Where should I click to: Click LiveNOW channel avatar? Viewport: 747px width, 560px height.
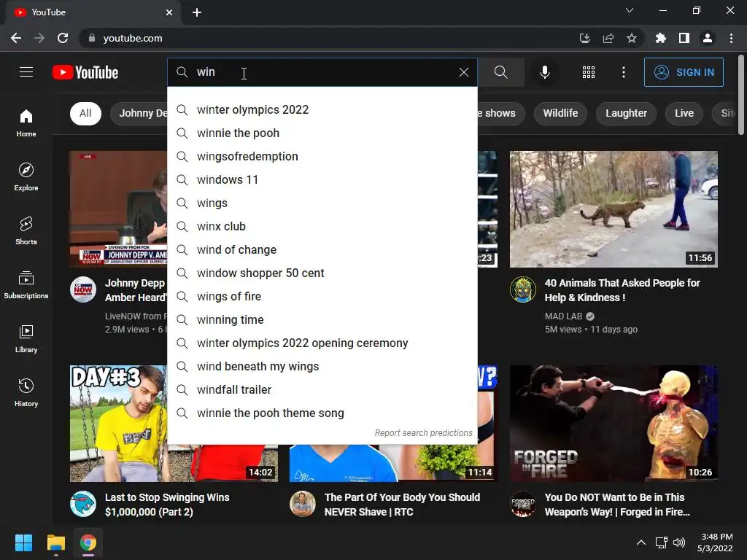point(83,289)
